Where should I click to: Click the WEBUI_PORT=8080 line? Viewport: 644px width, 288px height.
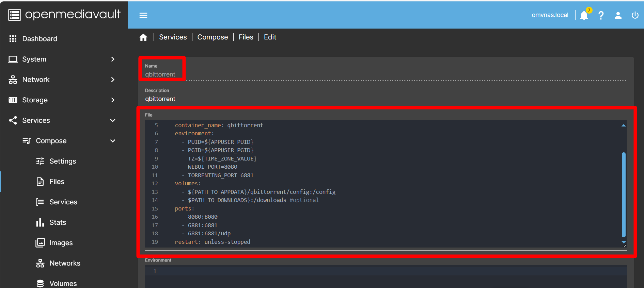213,167
